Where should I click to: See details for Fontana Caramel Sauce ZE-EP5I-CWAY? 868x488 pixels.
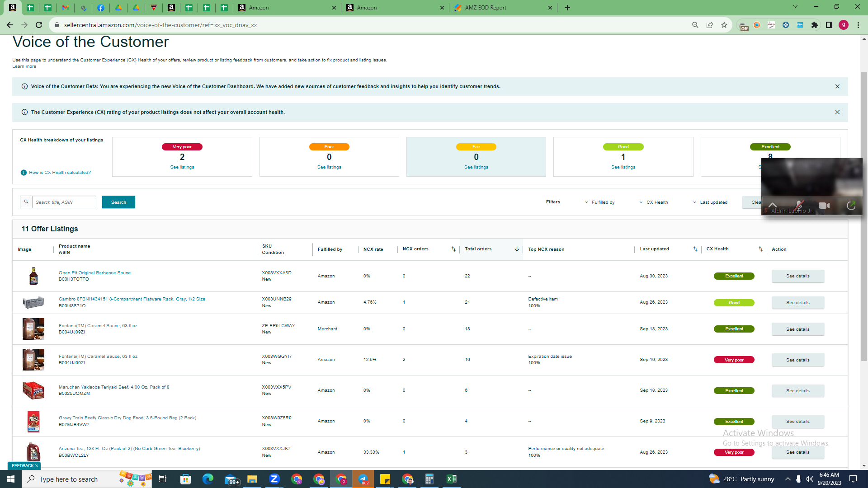797,329
